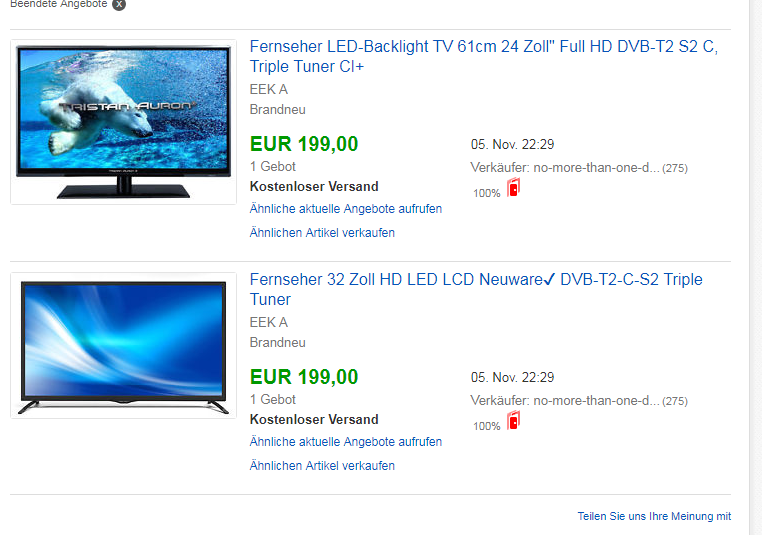Image resolution: width=762 pixels, height=535 pixels.
Task: Click seller no-more-than-one-d... on first listing
Action: [596, 168]
